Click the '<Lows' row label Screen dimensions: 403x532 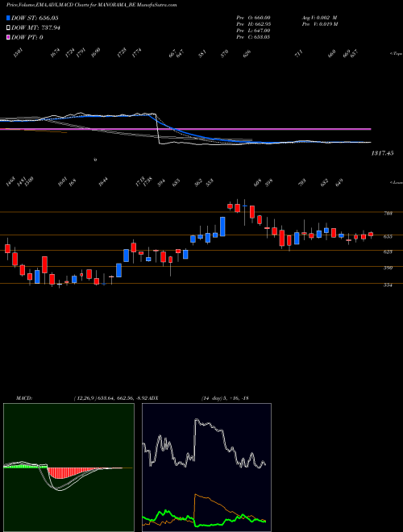coord(396,182)
